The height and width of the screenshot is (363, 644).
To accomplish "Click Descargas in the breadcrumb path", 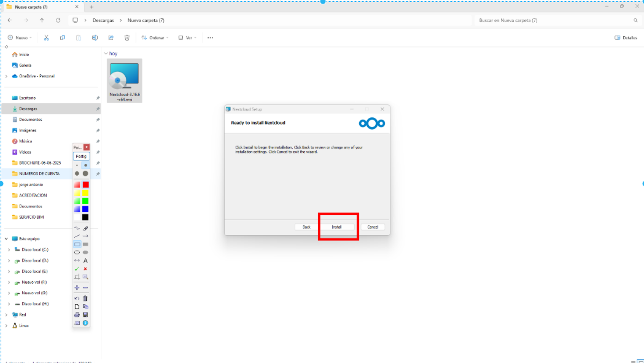I will tap(103, 20).
